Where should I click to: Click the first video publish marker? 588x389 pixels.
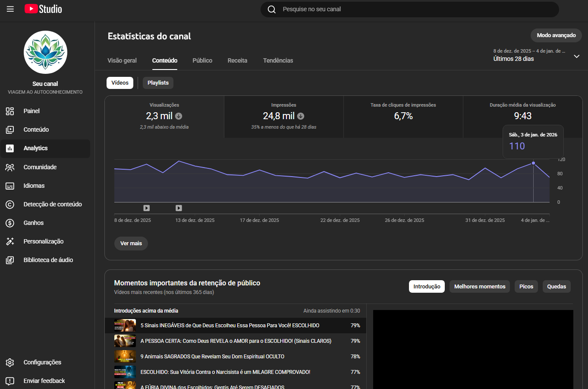pyautogui.click(x=147, y=208)
